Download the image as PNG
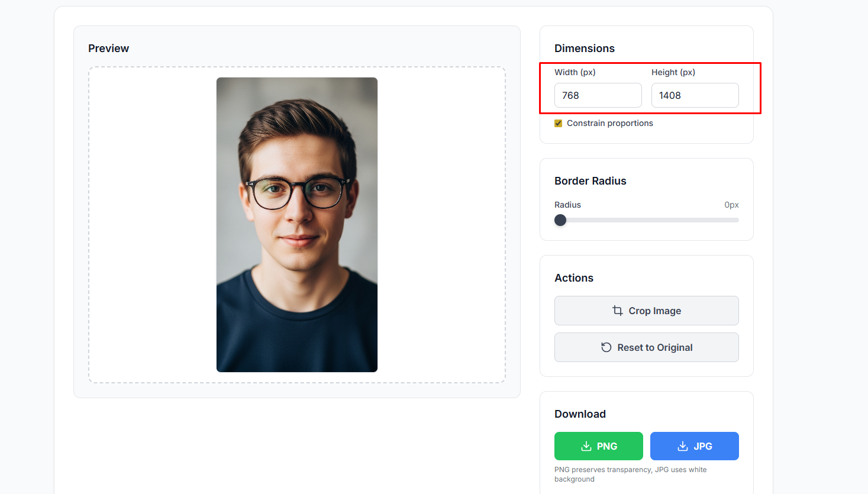 point(598,446)
